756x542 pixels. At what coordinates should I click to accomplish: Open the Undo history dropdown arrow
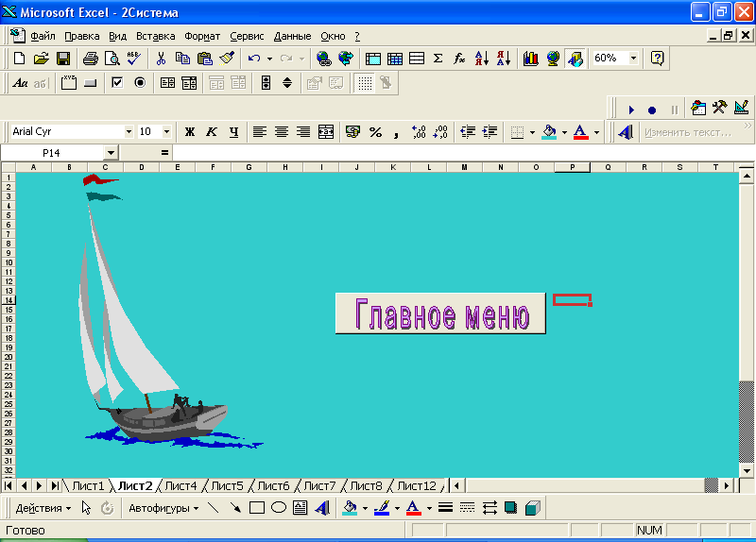(x=269, y=59)
